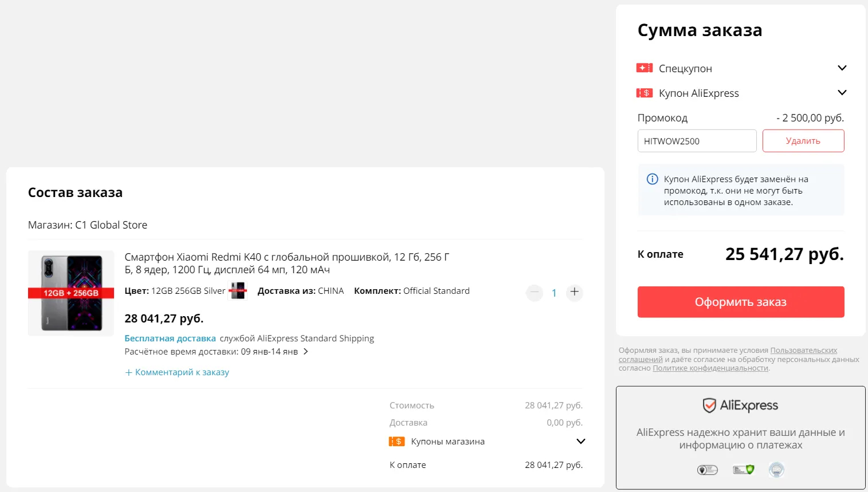Click the info icon in coupon notice
Screen dimensions: 868x492
tap(652, 179)
